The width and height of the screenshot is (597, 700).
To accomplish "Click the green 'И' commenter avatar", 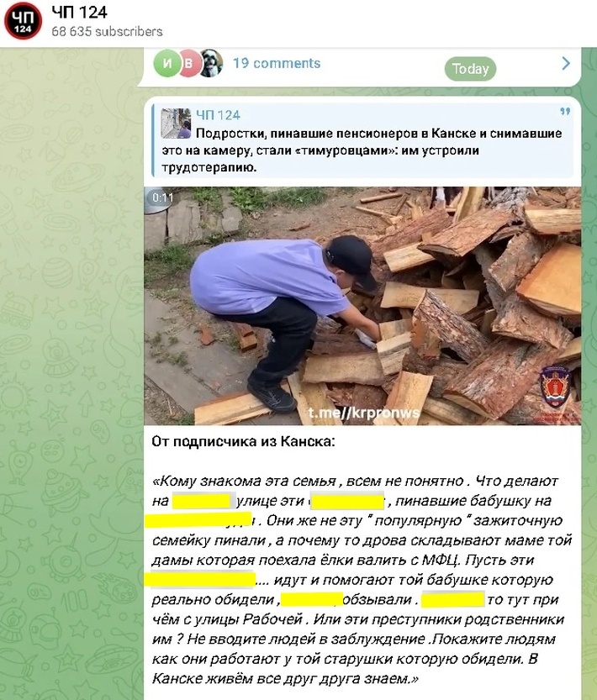I will (x=166, y=63).
